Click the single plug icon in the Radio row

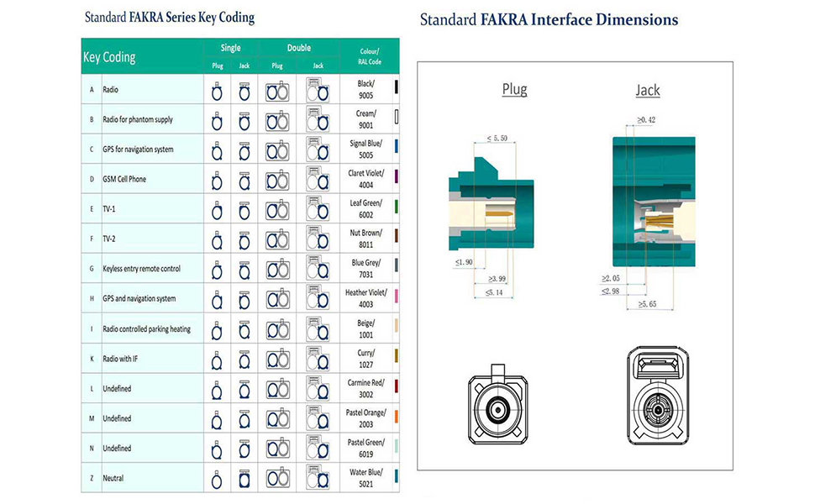point(218,92)
